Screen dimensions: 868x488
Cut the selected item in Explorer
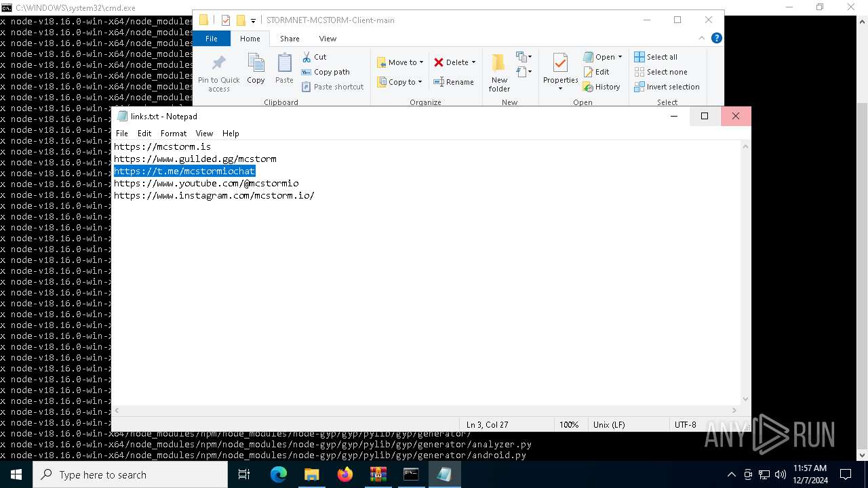tap(314, 57)
